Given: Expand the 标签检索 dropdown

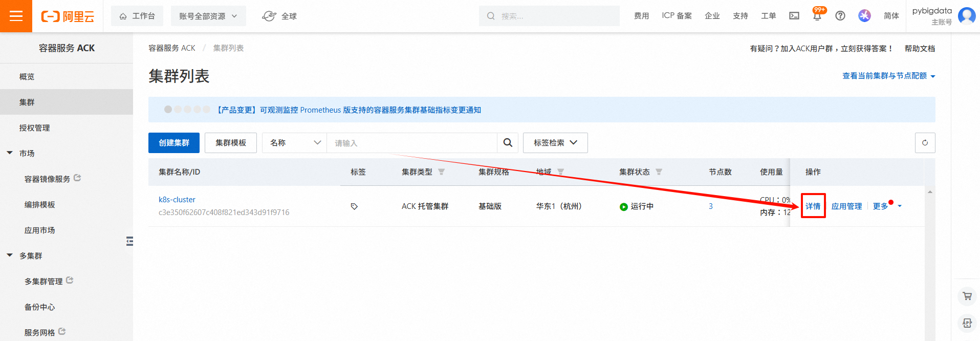Looking at the screenshot, I should point(555,143).
